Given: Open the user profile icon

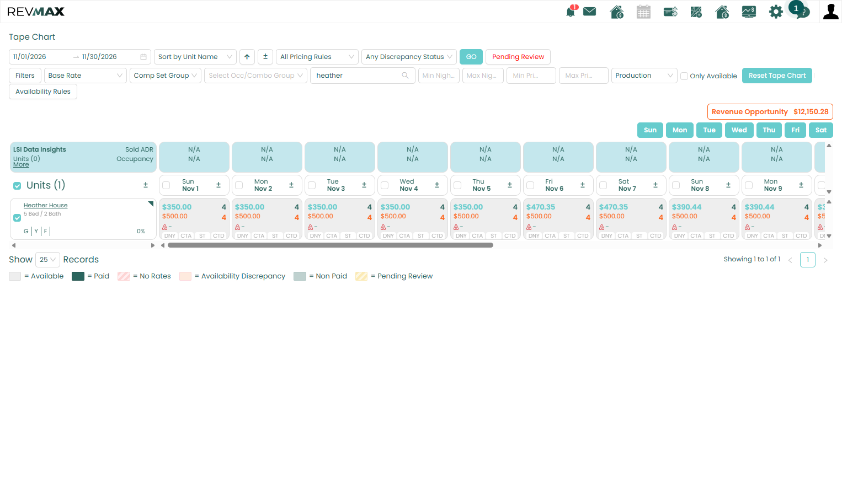Looking at the screenshot, I should (830, 12).
